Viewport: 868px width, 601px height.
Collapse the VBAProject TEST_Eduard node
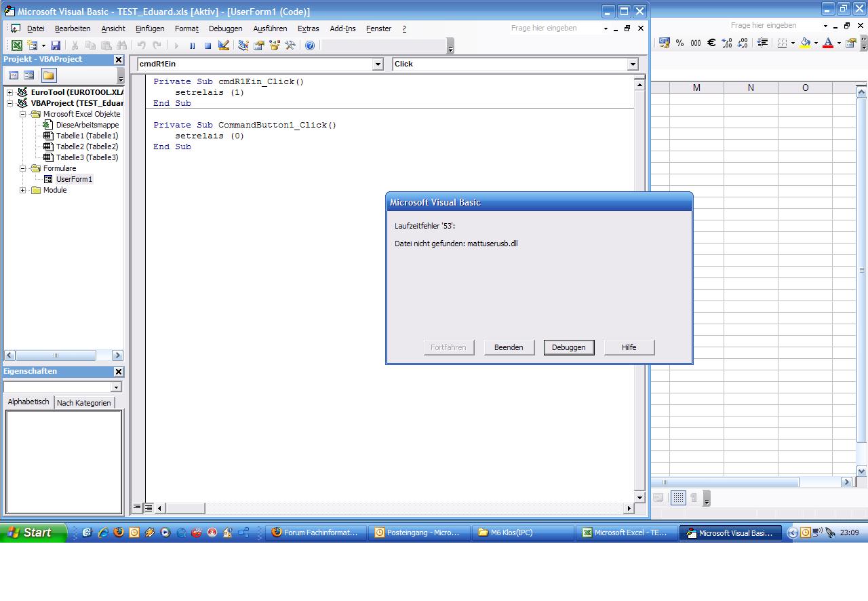tap(10, 103)
